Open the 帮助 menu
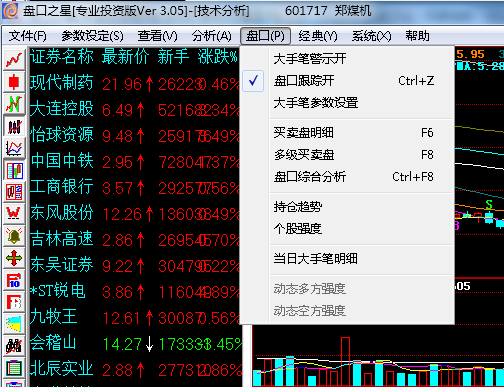 417,36
